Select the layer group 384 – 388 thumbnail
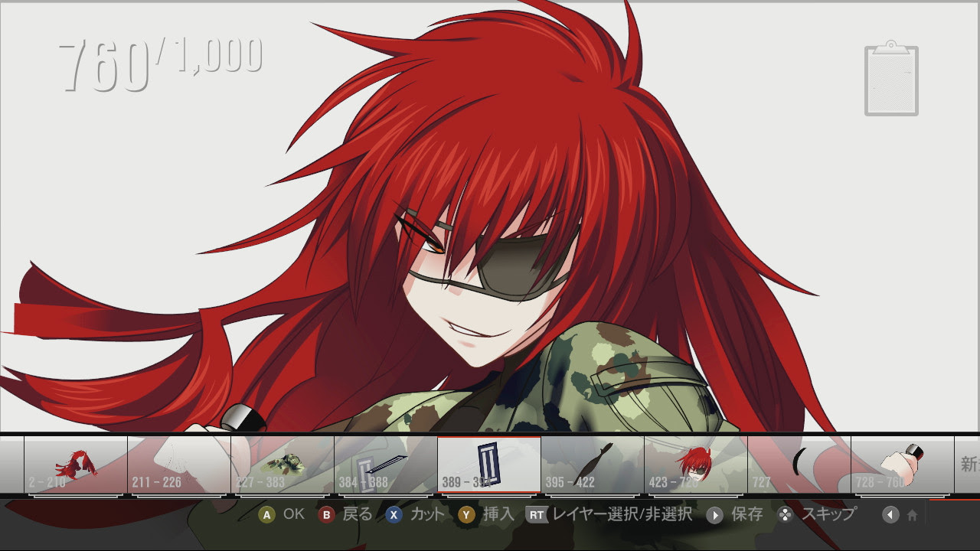This screenshot has width=980, height=551. pos(386,465)
